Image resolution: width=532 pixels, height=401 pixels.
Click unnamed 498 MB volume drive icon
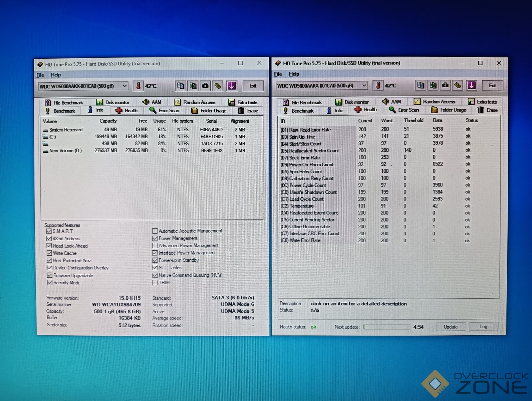pyautogui.click(x=45, y=144)
